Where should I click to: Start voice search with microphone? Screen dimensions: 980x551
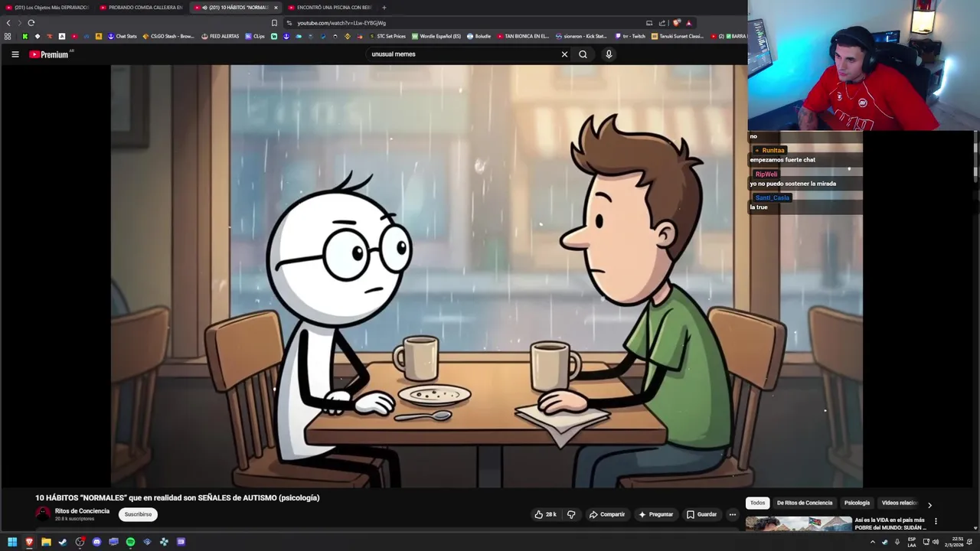609,54
